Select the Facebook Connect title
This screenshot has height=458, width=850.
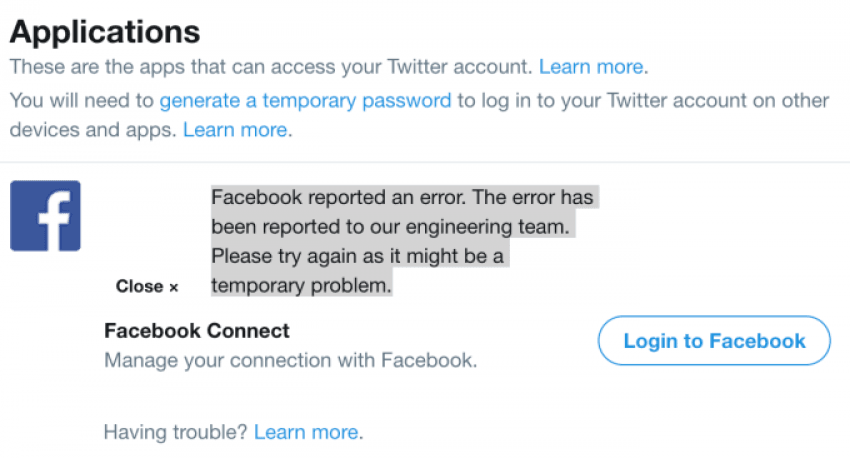[197, 331]
